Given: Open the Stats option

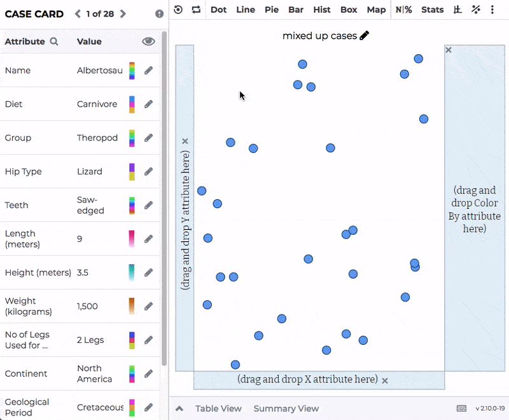Looking at the screenshot, I should coord(433,10).
